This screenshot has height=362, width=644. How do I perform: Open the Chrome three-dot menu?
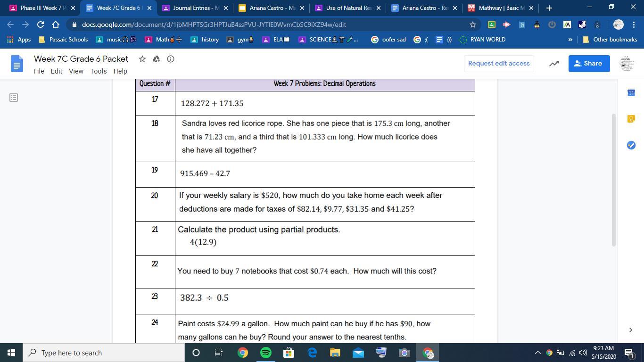tap(633, 25)
